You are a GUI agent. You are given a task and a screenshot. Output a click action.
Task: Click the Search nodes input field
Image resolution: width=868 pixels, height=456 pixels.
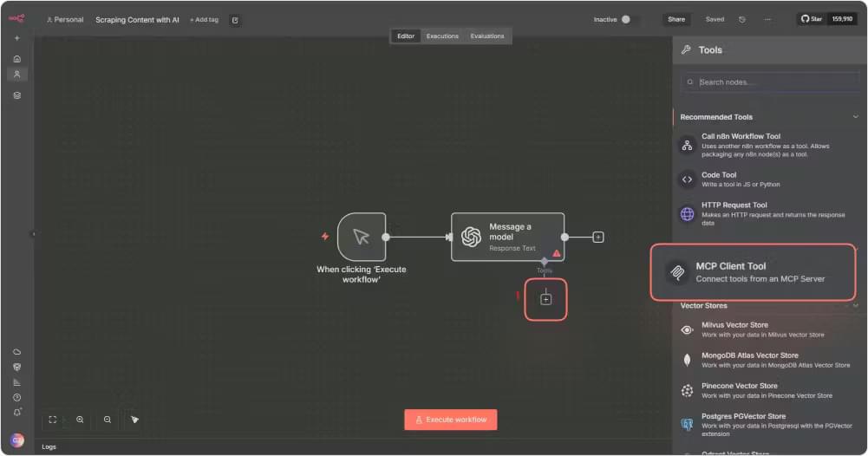[772, 82]
